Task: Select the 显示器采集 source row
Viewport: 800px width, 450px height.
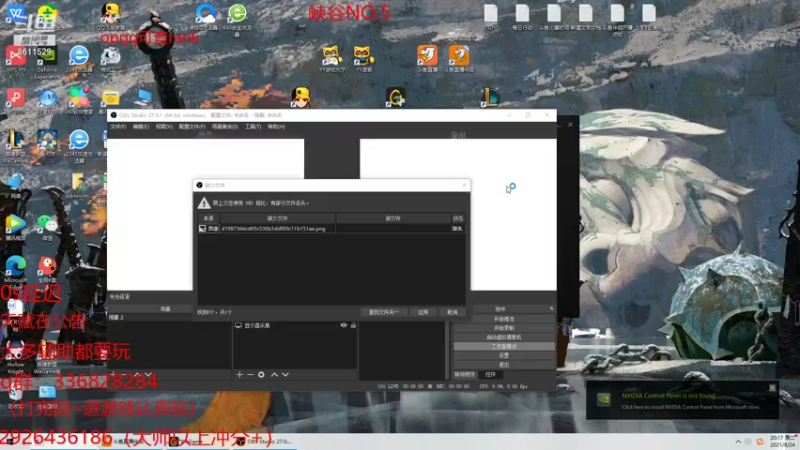Action: pos(294,326)
